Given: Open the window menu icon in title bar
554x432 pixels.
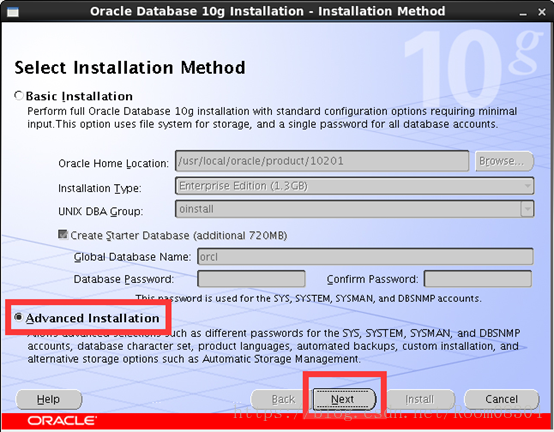Looking at the screenshot, I should click(13, 12).
